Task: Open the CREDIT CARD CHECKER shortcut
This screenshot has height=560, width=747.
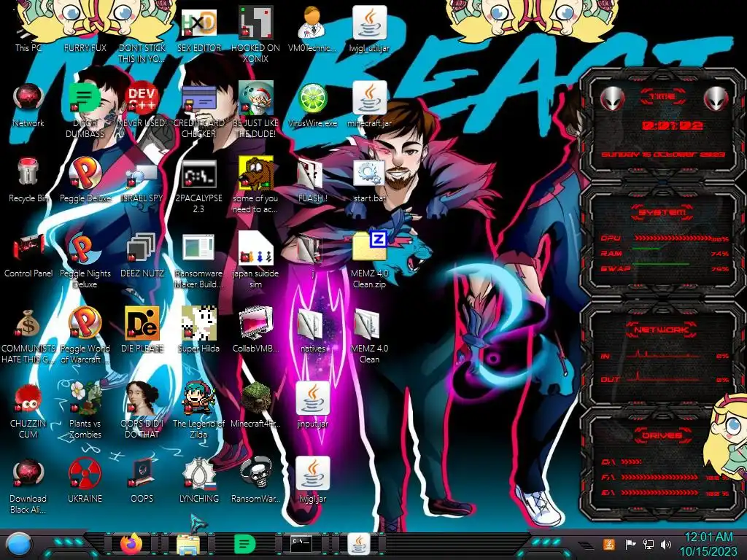Action: [198, 98]
